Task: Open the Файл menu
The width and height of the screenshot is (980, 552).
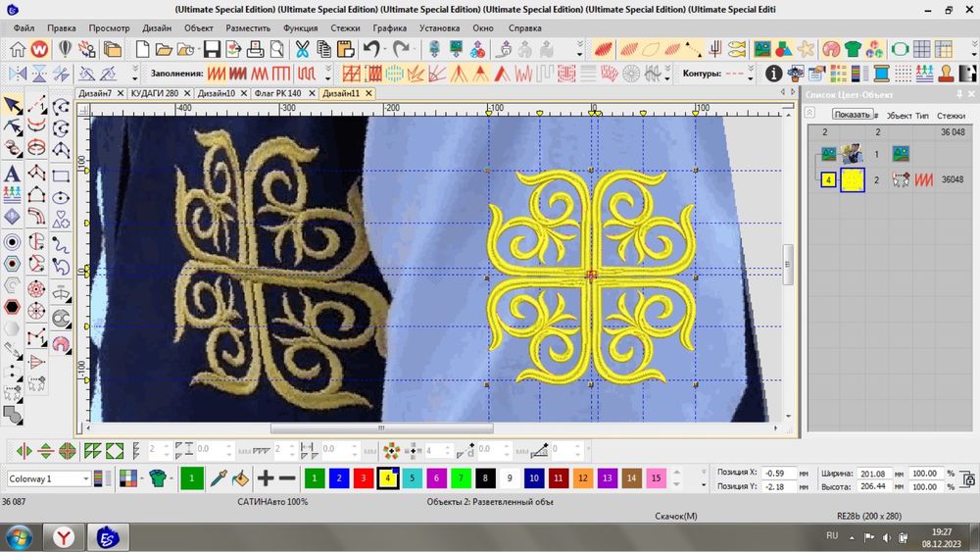Action: click(24, 28)
